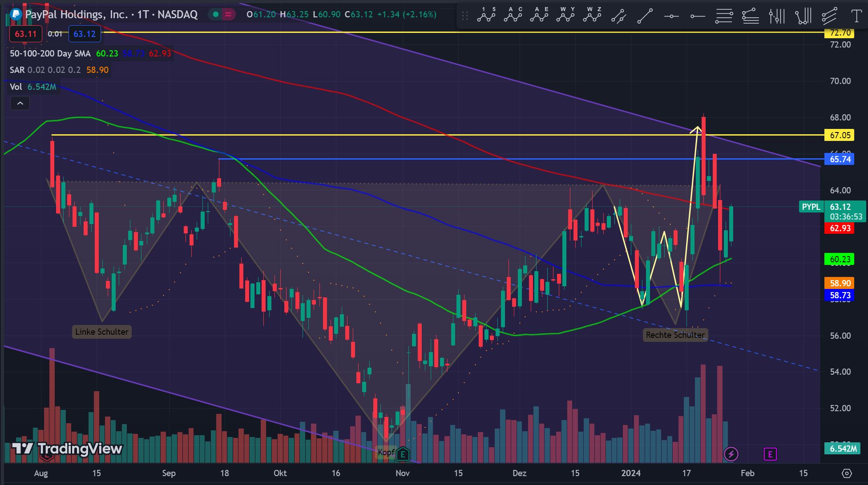Screen dimensions: 868x485
Task: Choose the Fib retracement tool
Action: [724, 16]
